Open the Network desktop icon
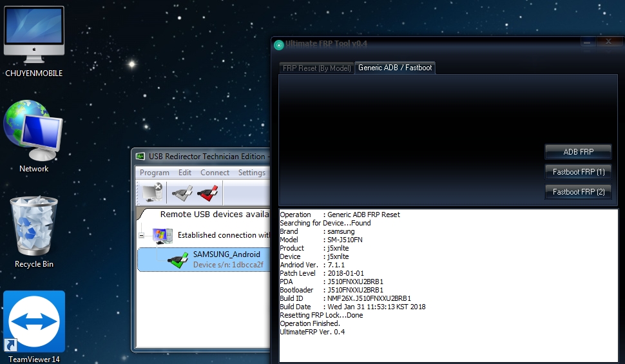Viewport: 625px width, 364px height. click(x=34, y=137)
